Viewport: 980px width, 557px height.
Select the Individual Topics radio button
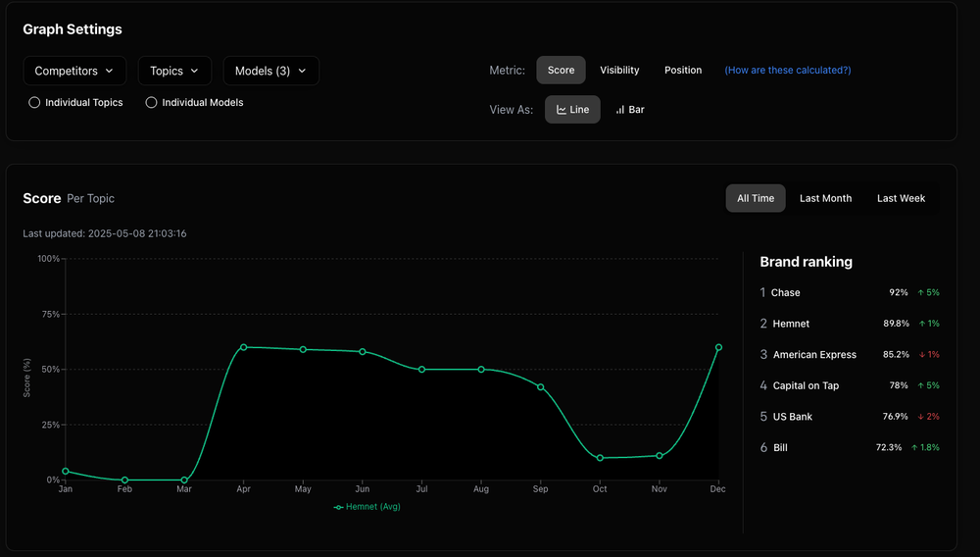34,103
